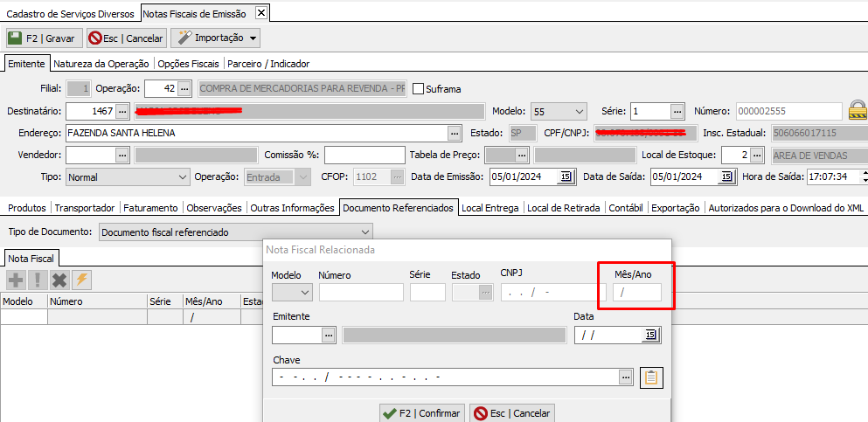This screenshot has height=422, width=868.
Task: Open calendar icon for Data in dialog
Action: pyautogui.click(x=650, y=335)
